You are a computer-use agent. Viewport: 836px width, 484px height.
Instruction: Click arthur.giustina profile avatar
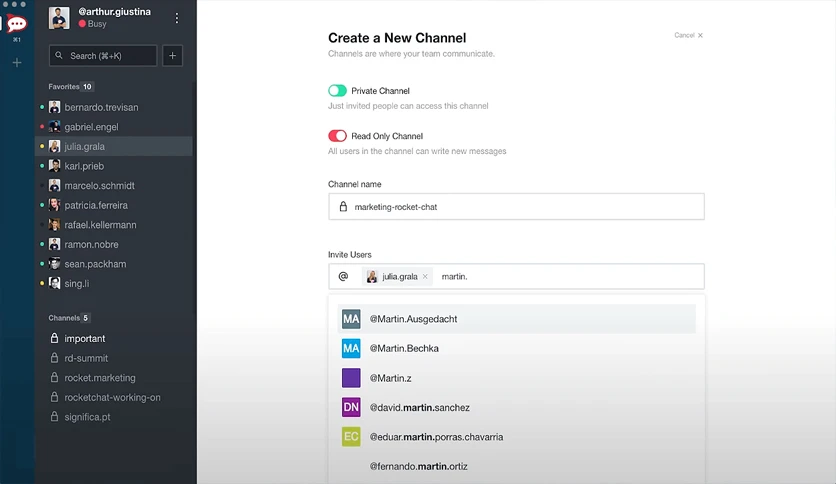pos(59,18)
